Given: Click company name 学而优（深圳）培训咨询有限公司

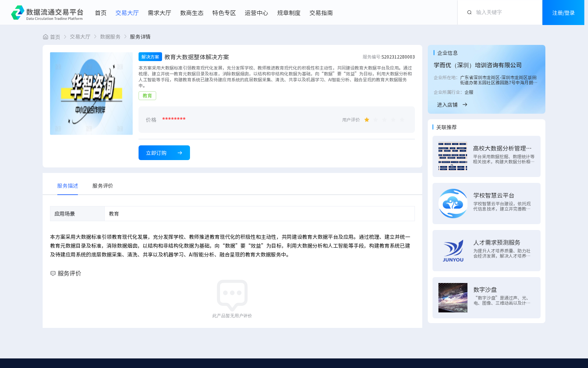Looking at the screenshot, I should point(478,65).
